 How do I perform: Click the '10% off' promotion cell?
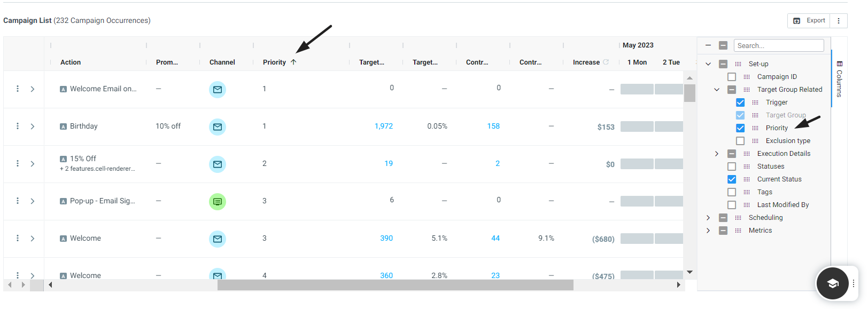click(x=168, y=126)
